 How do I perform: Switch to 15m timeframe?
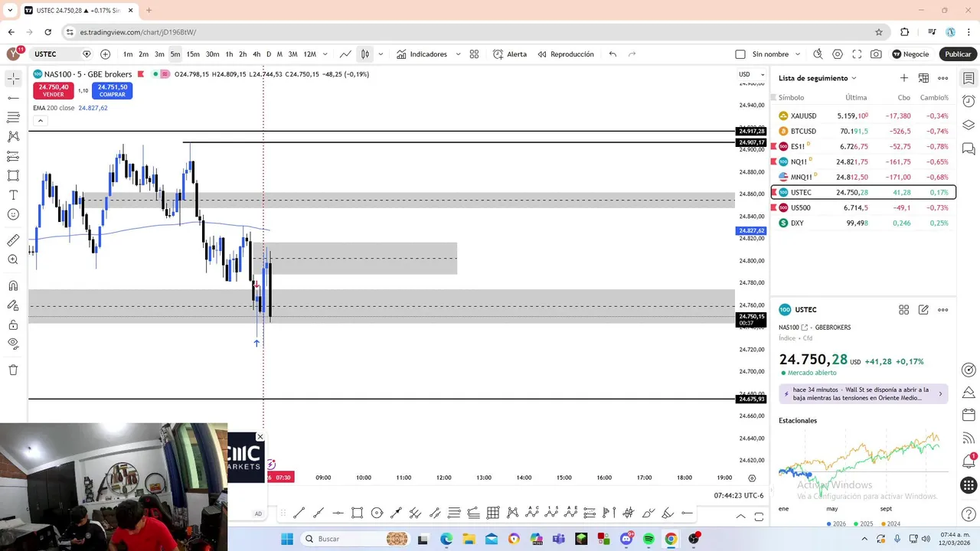[x=193, y=54]
